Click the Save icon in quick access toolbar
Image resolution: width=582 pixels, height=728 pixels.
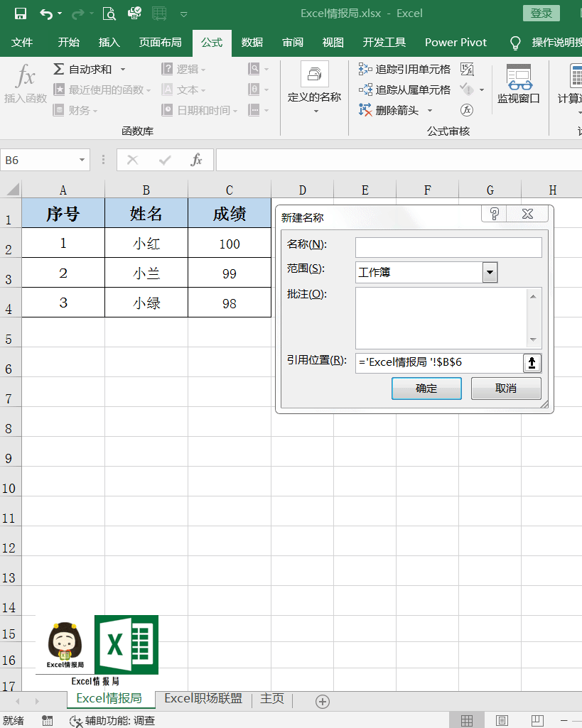click(x=21, y=13)
